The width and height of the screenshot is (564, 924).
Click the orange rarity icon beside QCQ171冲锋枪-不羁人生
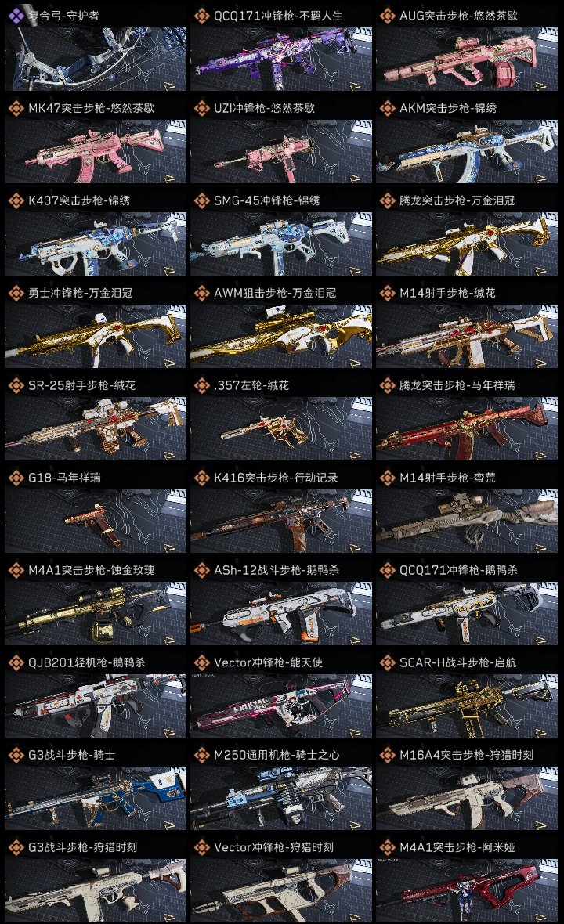[x=202, y=16]
